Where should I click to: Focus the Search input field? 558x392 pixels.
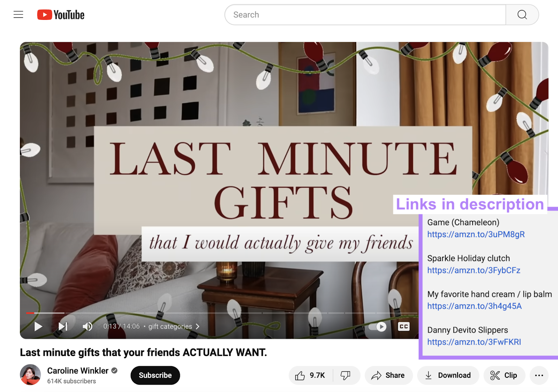364,15
